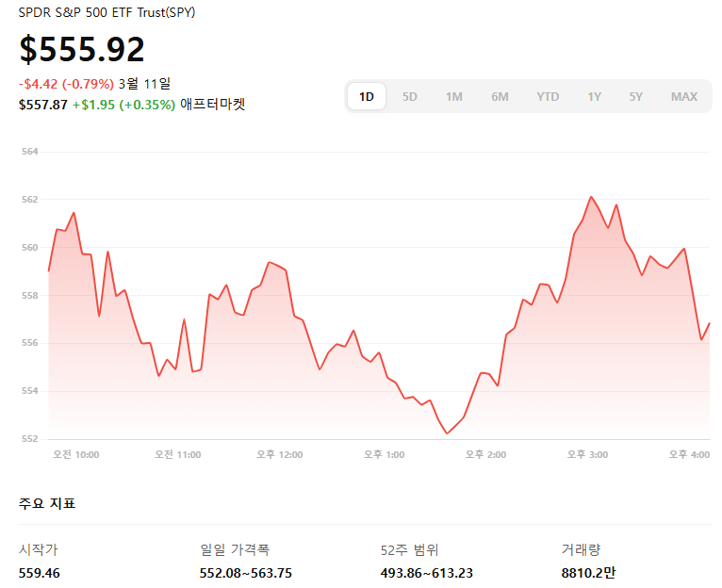Viewport: 722px width, 588px height.
Task: Click the +$1.95 (+0.35%) after-market change
Action: coord(123,105)
